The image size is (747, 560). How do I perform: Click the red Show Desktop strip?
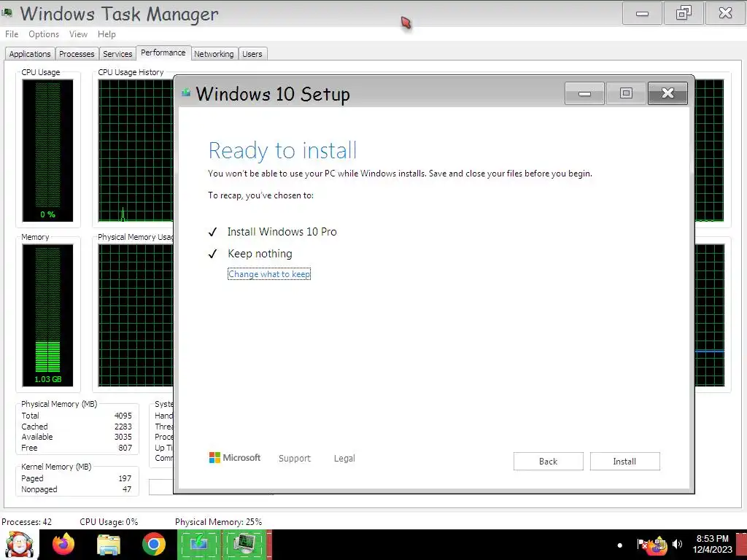pos(741,544)
